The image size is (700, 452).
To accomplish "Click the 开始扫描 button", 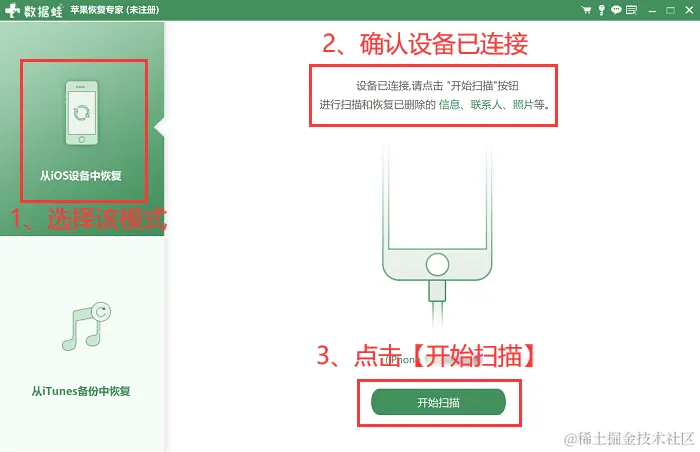I will pyautogui.click(x=438, y=402).
